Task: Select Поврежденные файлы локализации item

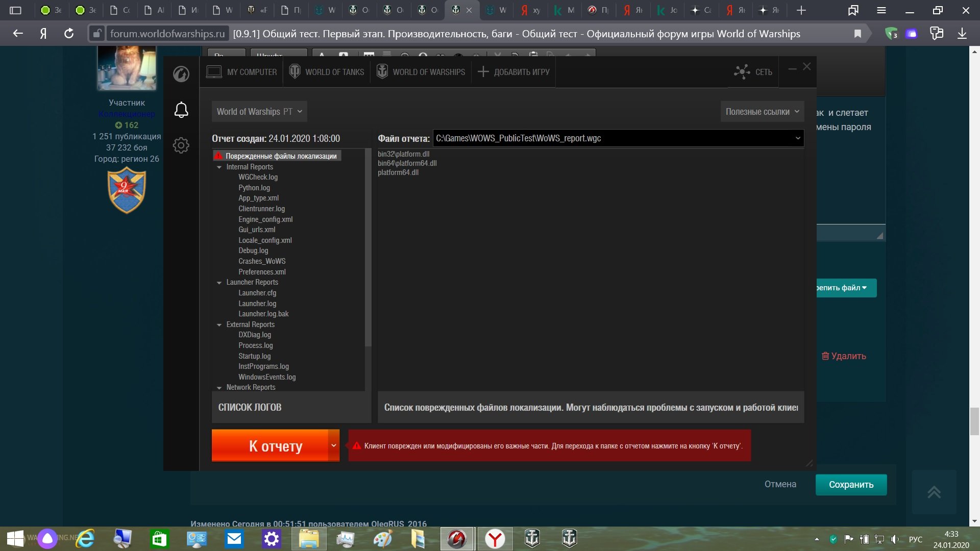Action: click(x=277, y=156)
